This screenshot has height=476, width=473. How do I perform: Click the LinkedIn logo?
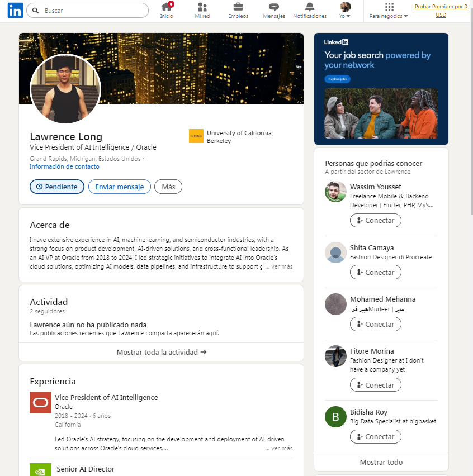pos(15,10)
